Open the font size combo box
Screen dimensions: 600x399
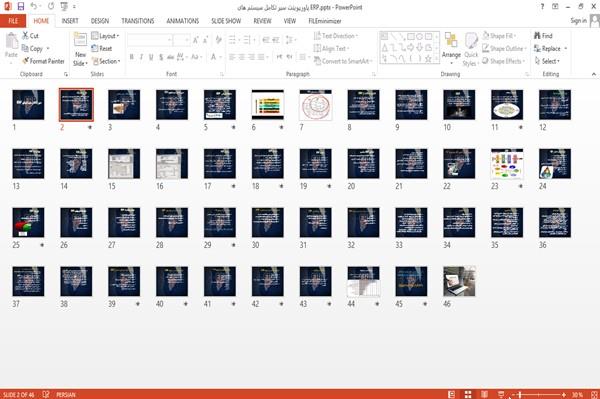pyautogui.click(x=181, y=40)
